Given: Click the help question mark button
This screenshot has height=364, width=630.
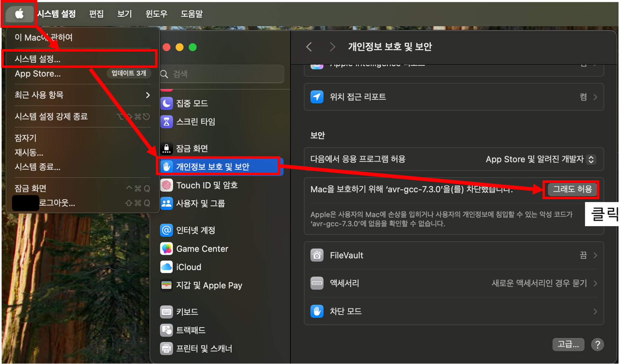Looking at the screenshot, I should pos(597,345).
